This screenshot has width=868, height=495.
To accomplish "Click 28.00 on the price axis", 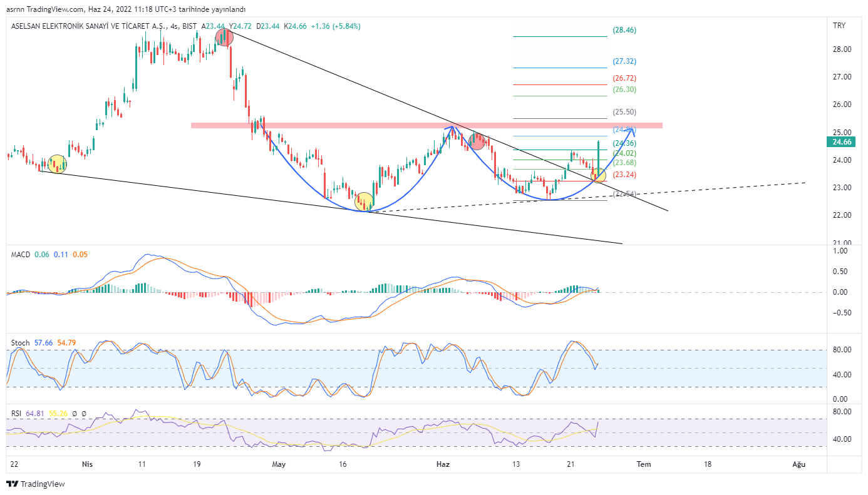I will [x=842, y=49].
